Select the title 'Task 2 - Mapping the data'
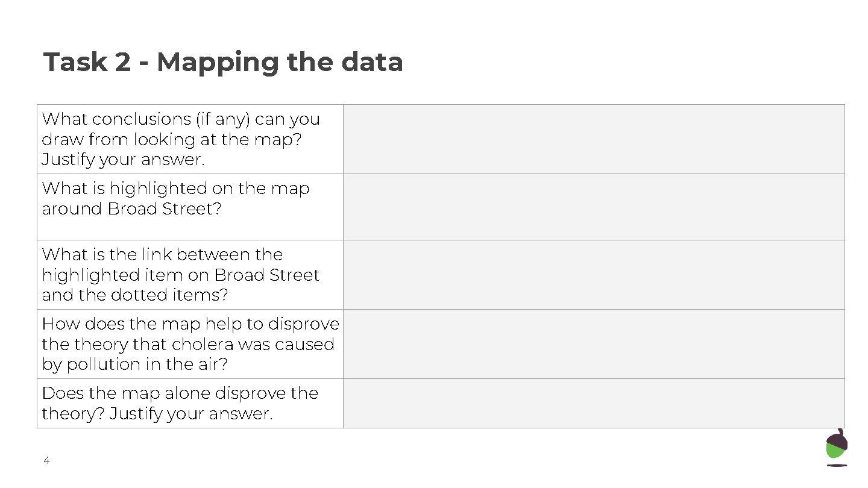The image size is (868, 488). (x=223, y=62)
